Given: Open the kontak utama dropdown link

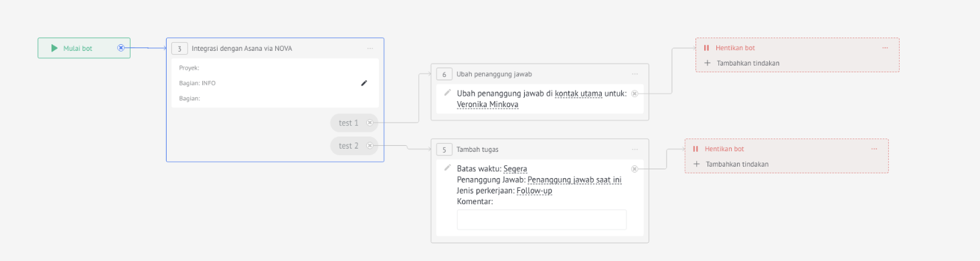Looking at the screenshot, I should (x=578, y=93).
